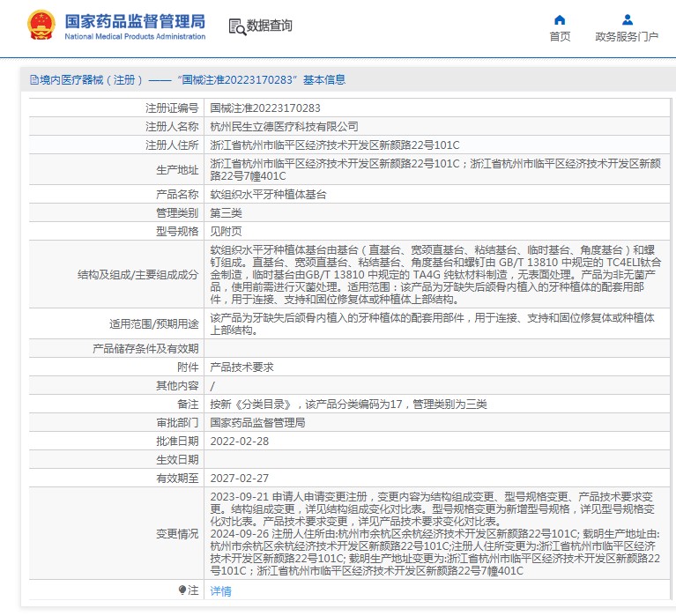Open the 详情 details link
Viewport: 676px width, 616px height.
220,591
